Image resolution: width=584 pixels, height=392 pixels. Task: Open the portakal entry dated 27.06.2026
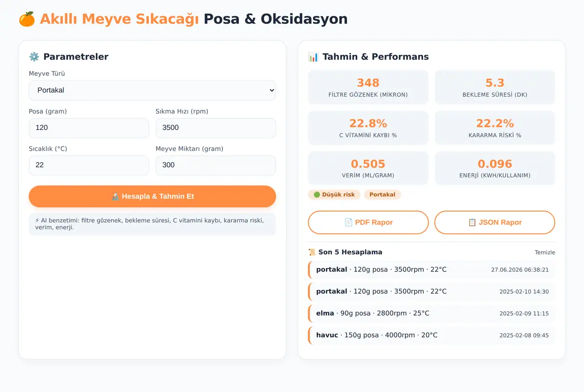(x=432, y=270)
